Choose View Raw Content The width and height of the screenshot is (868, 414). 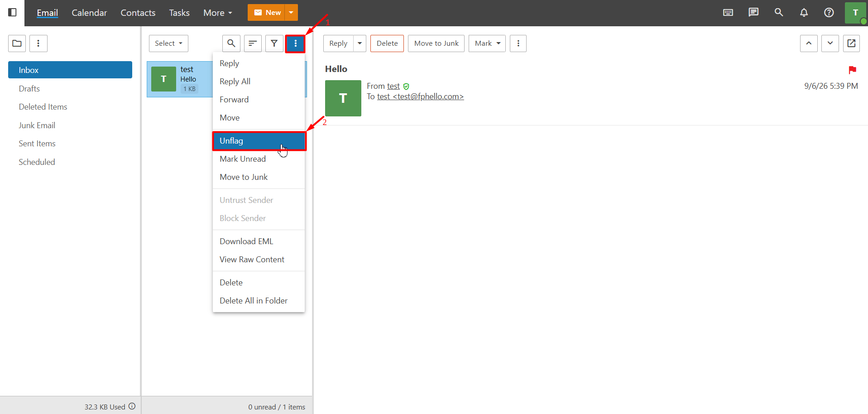point(259,260)
